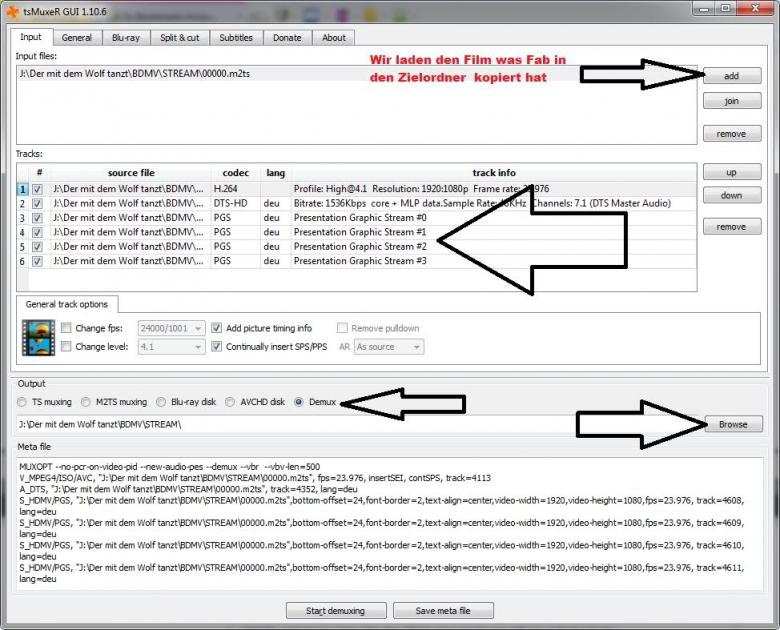Close the tsMuxeR window
The height and width of the screenshot is (630, 780).
pyautogui.click(x=755, y=8)
